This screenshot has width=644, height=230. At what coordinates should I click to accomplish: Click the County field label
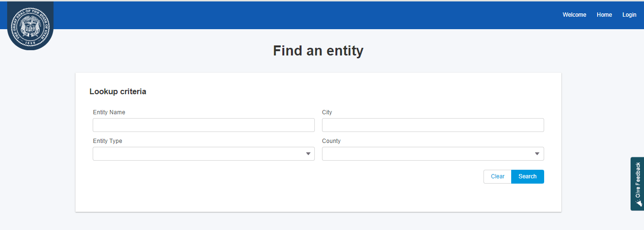pyautogui.click(x=332, y=141)
